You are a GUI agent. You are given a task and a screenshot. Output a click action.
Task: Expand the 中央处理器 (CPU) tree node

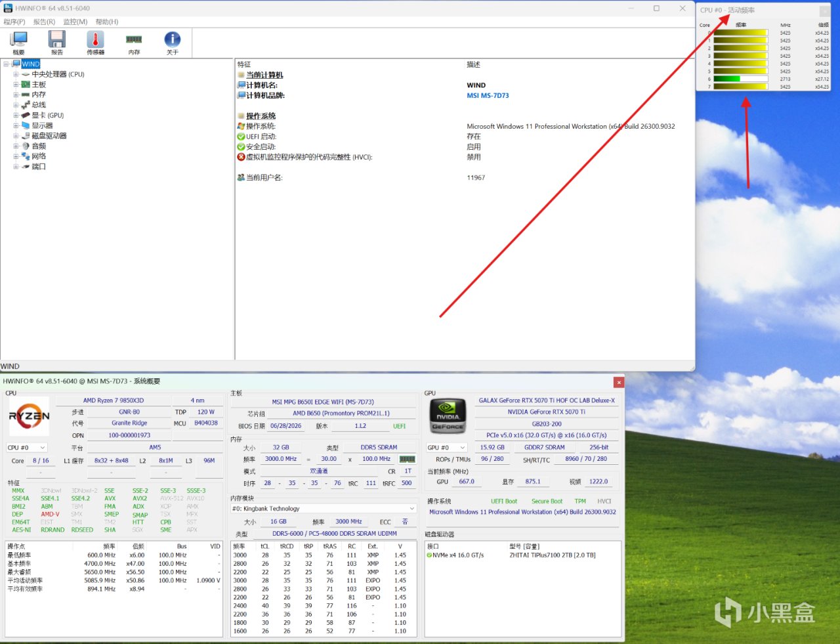16,74
